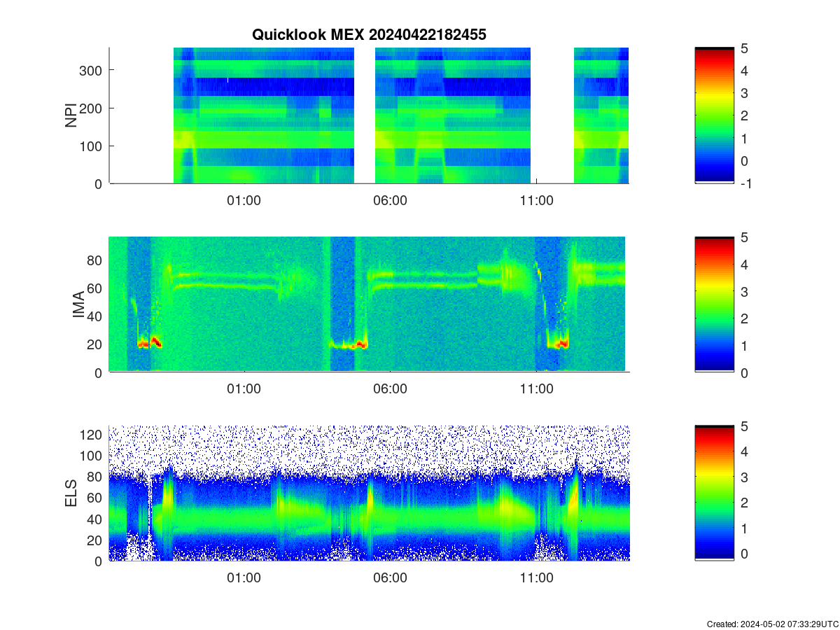840x630 pixels.
Task: Click the 06:00 tick under the ELS plot
Action: 390,578
